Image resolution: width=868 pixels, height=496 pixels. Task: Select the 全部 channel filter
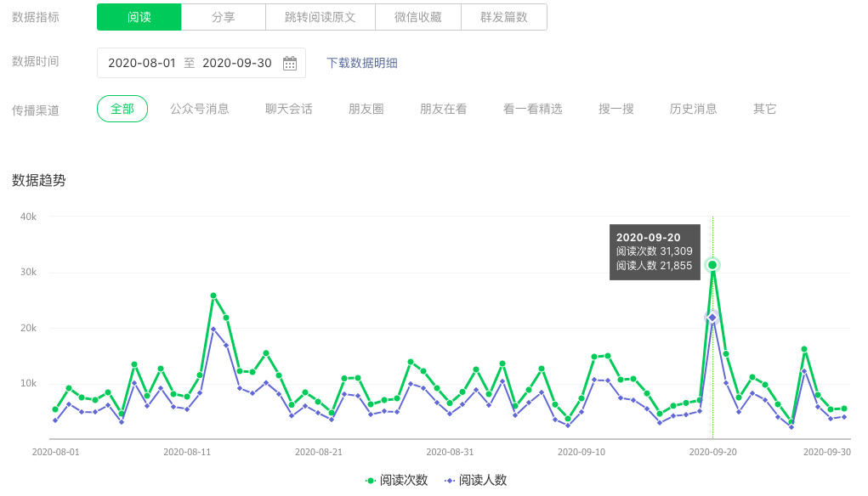[122, 109]
